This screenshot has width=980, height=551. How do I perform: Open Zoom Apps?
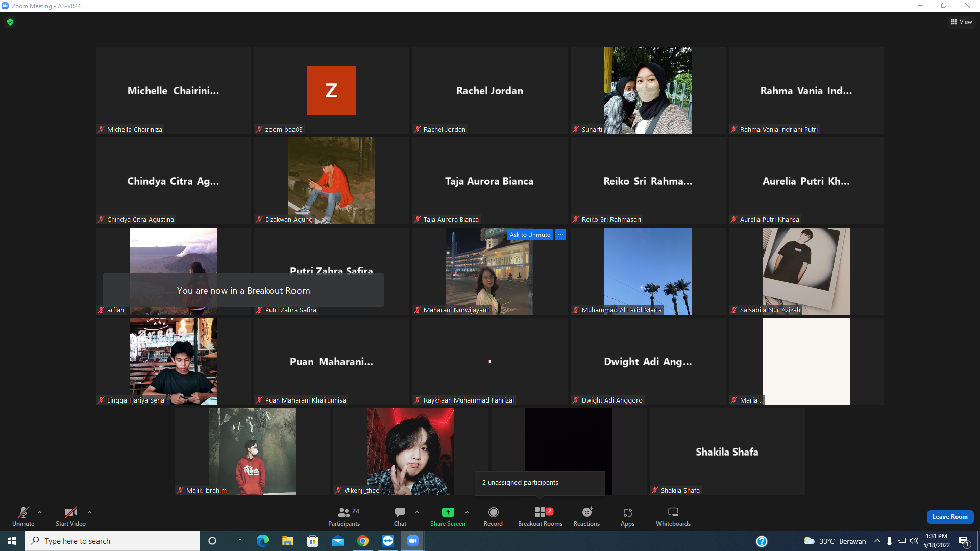coord(627,516)
